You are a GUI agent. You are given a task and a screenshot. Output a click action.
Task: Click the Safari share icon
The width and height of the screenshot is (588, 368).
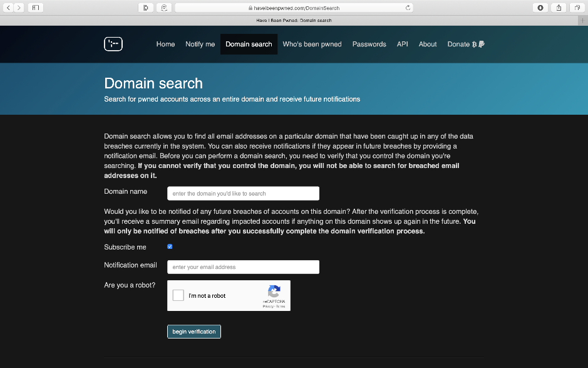click(559, 8)
